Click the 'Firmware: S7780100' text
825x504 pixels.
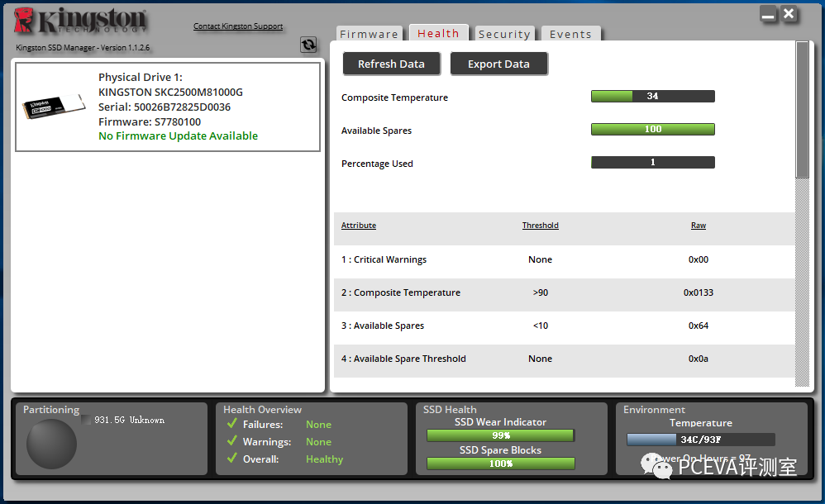(150, 121)
